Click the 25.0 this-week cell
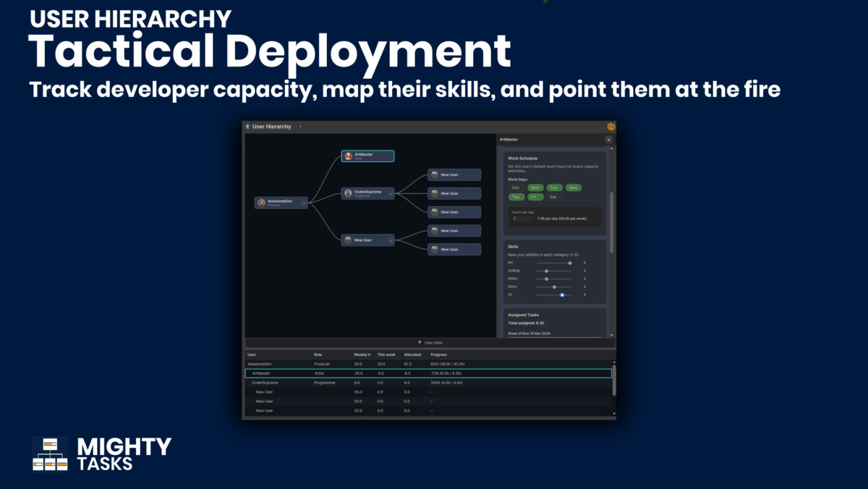The width and height of the screenshot is (868, 489). coord(381,364)
